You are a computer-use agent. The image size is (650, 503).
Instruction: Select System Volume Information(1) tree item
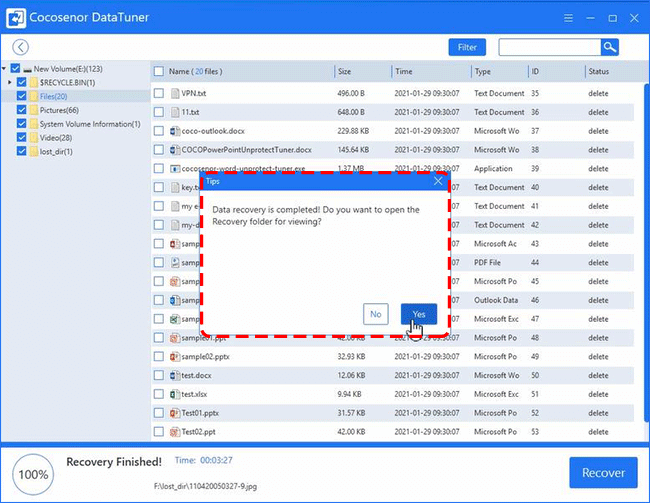pos(90,124)
